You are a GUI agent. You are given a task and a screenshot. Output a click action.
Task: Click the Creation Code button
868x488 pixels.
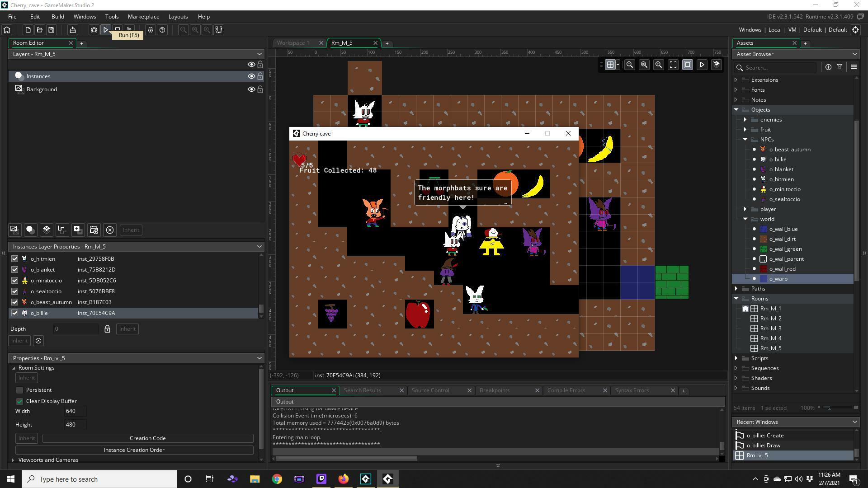click(147, 438)
